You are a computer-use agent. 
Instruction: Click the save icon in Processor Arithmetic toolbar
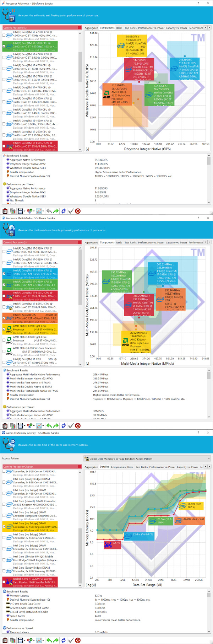[x=20, y=211]
